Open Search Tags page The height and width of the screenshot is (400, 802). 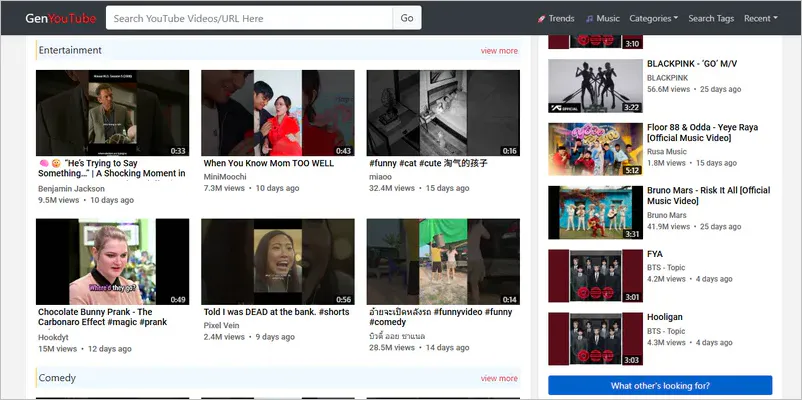(x=711, y=18)
